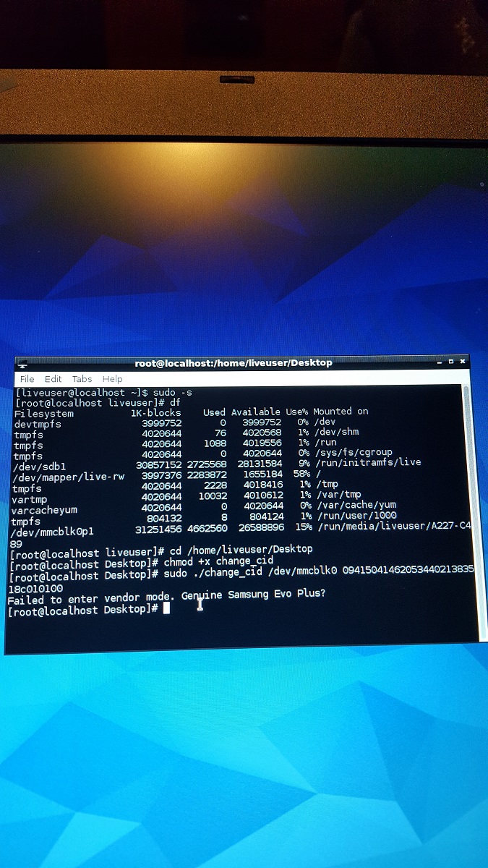This screenshot has width=488, height=868.
Task: Click empty desktop background below the terminal
Action: [244, 759]
